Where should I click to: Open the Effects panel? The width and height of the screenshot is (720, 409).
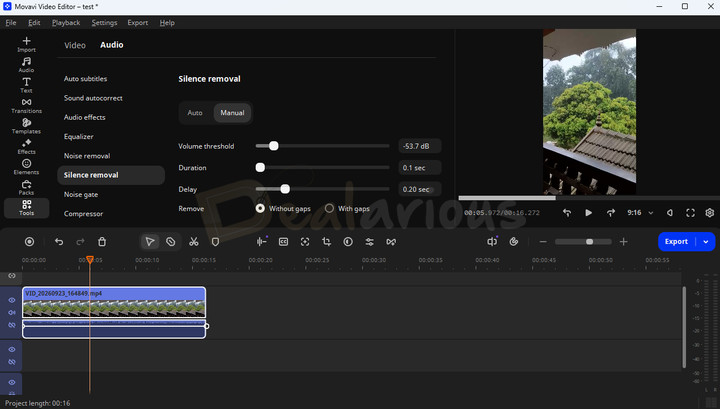[x=26, y=146]
